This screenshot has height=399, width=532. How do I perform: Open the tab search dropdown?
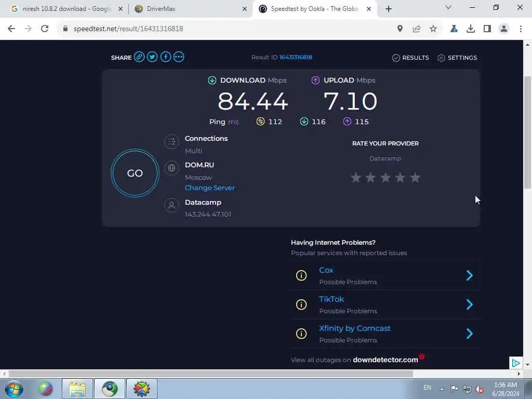448,7
